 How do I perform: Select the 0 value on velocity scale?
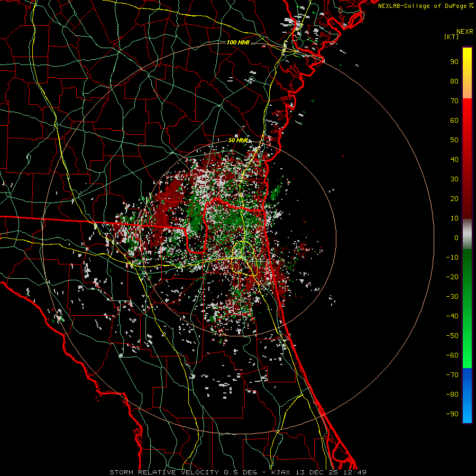[456, 238]
